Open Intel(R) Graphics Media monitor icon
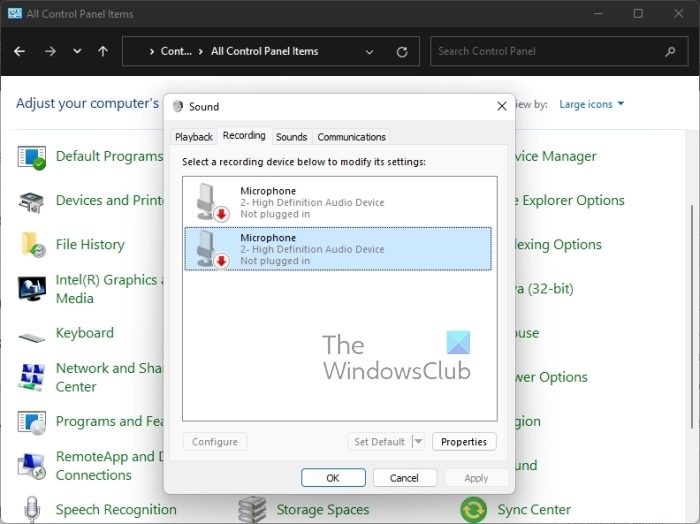 pyautogui.click(x=32, y=289)
